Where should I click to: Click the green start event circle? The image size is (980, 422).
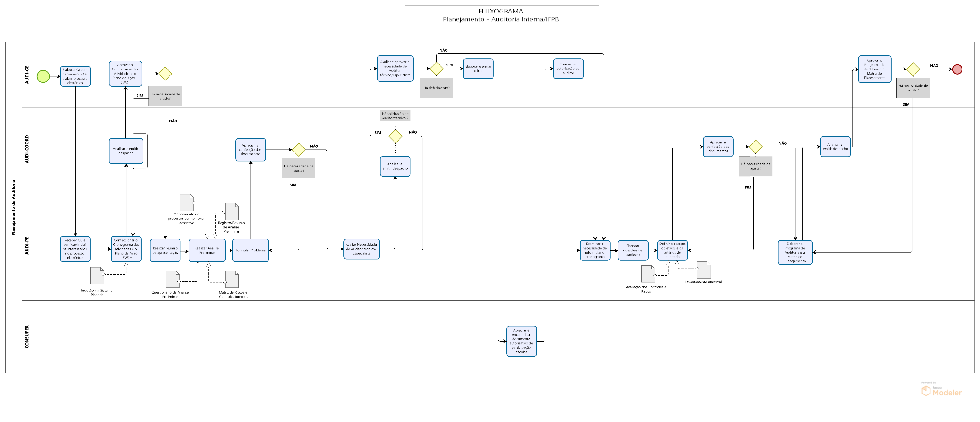tap(43, 76)
